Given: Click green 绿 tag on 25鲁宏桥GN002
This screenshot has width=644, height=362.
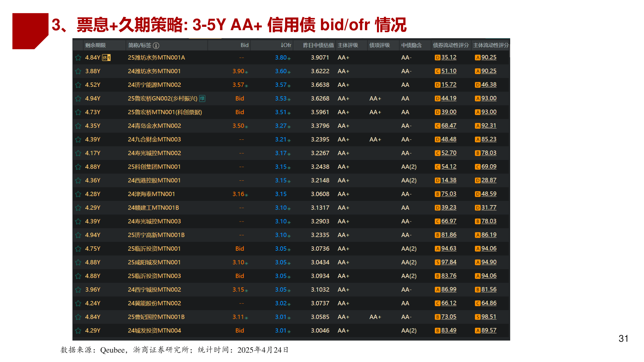Looking at the screenshot, I should (x=202, y=99).
